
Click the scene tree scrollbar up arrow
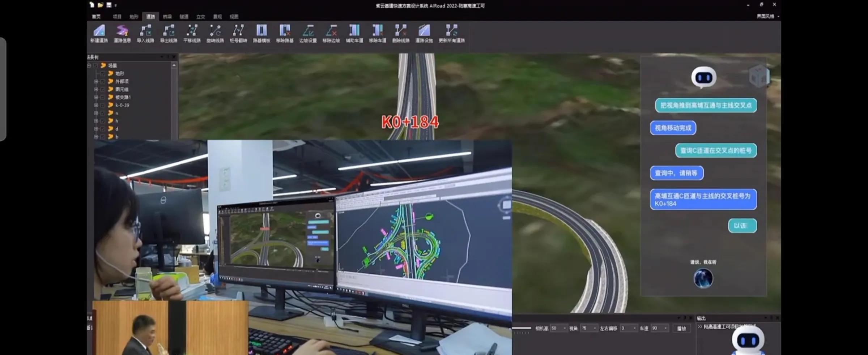coord(174,65)
